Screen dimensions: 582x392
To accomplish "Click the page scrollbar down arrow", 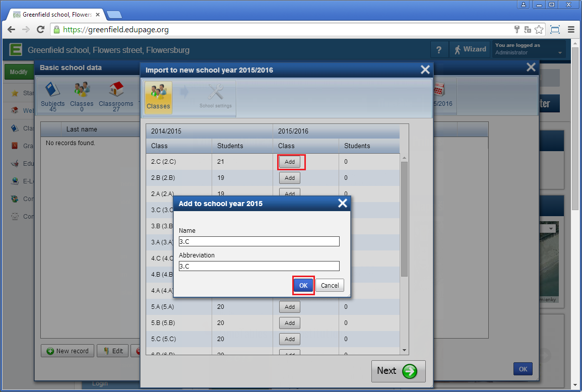I will point(575,385).
